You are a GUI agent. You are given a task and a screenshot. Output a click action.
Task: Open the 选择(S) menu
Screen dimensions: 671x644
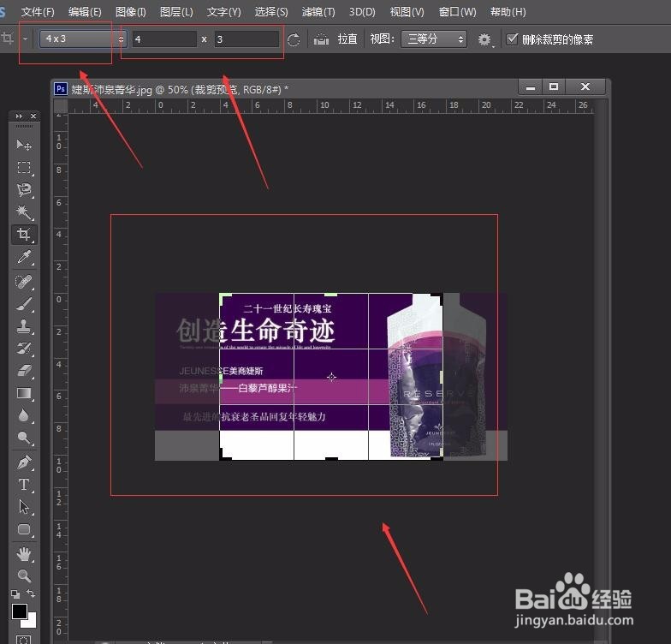click(271, 12)
